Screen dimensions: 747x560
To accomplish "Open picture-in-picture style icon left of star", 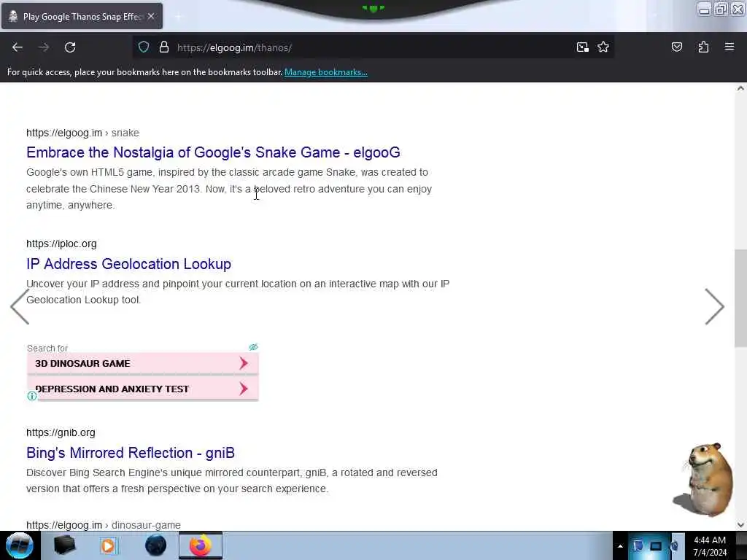I will [x=582, y=47].
